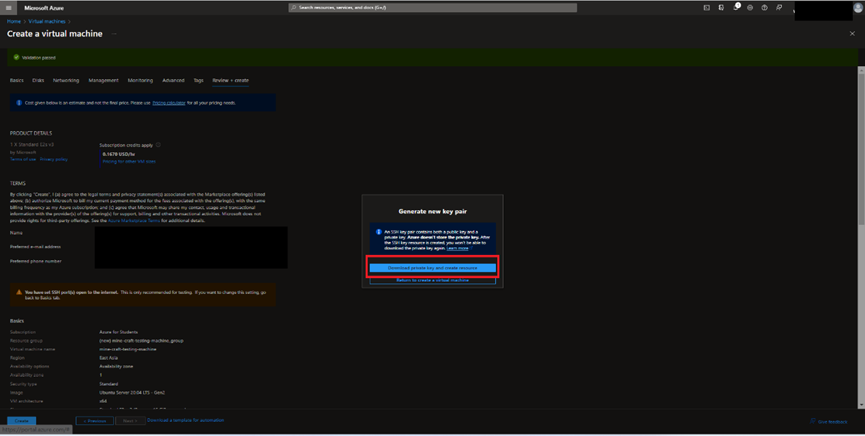
Task: Open the ellipsis next to the page title
Action: tap(114, 34)
